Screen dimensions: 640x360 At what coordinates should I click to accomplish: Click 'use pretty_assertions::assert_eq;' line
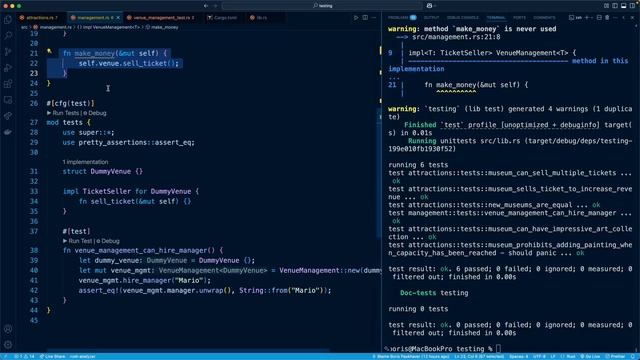[x=129, y=142]
